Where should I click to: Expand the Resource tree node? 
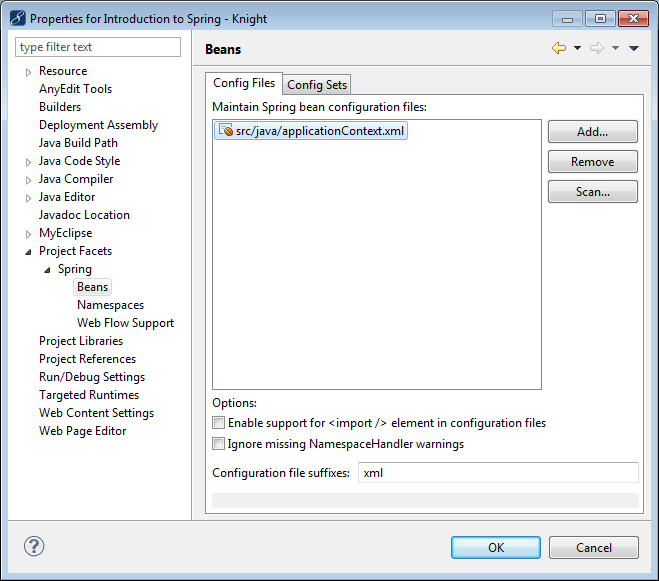point(29,72)
